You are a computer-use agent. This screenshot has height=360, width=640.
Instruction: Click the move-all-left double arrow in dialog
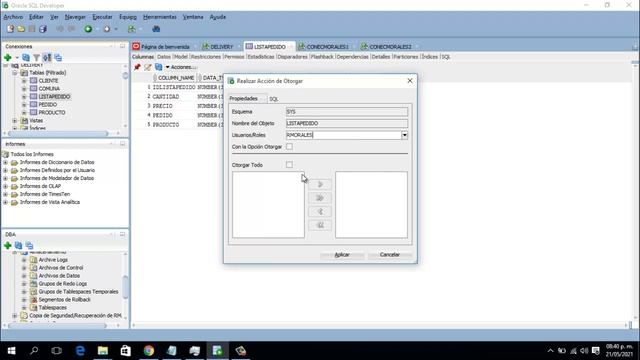click(x=320, y=225)
